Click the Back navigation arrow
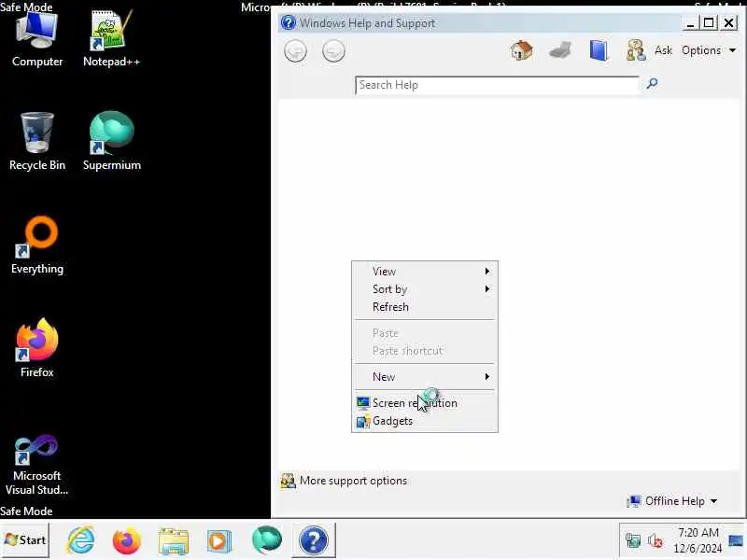747x560 pixels. pos(295,51)
